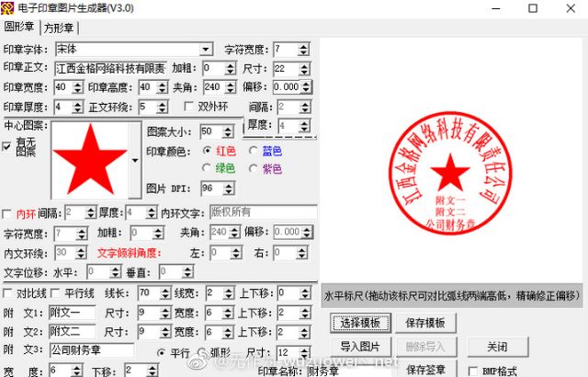
Task: Adjust the 印章厚度 stepper arrows
Action: [77, 108]
